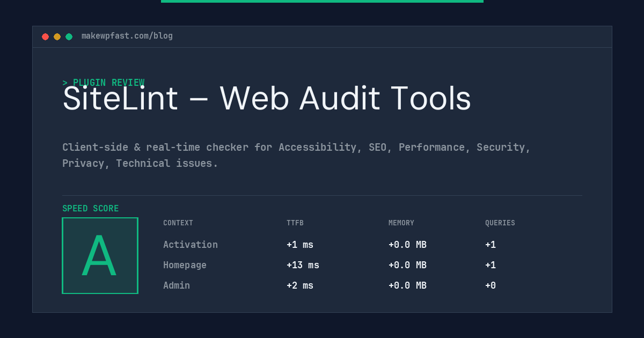Click the makewpfast.com/blog address text
644x338 pixels.
point(127,36)
